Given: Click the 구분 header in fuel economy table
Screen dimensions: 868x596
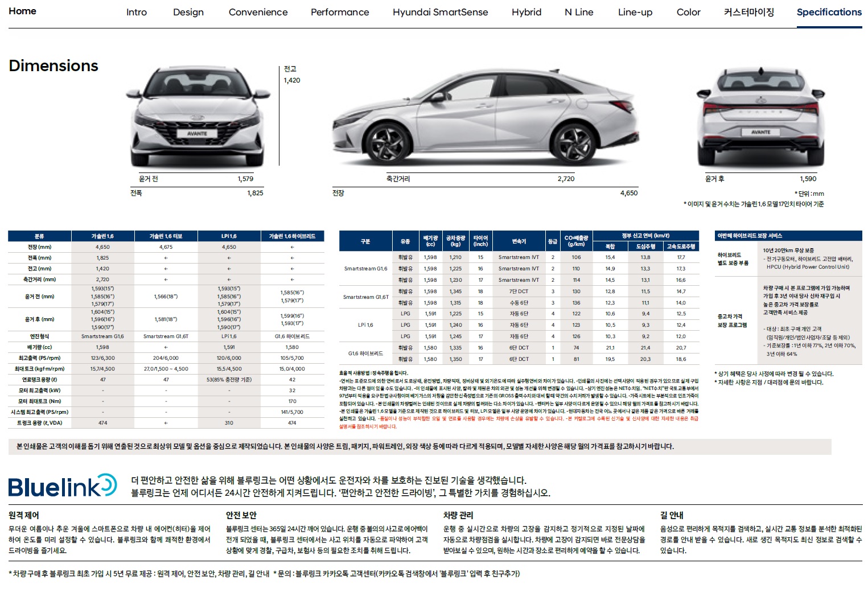Looking at the screenshot, I should [365, 241].
